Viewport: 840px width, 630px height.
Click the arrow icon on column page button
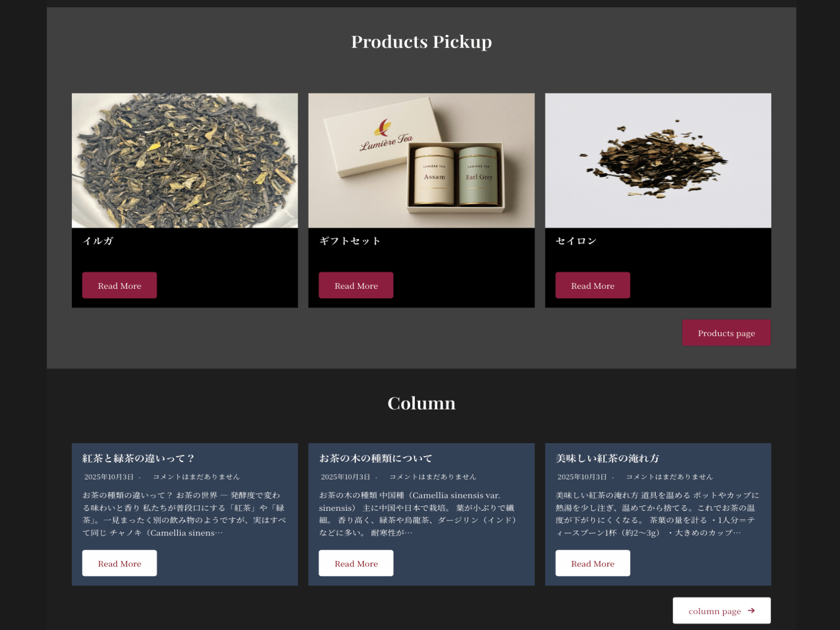pyautogui.click(x=751, y=611)
